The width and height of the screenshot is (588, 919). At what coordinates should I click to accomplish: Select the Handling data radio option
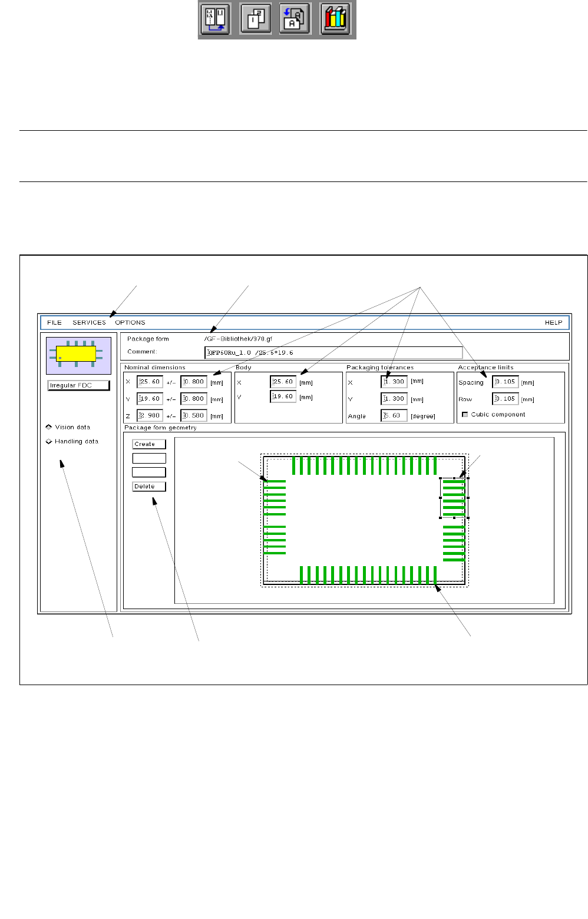tap(72, 441)
